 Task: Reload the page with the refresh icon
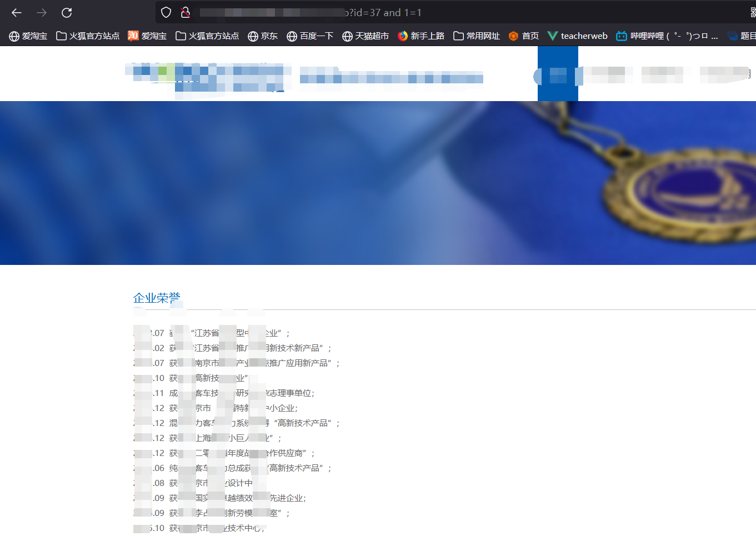point(67,12)
